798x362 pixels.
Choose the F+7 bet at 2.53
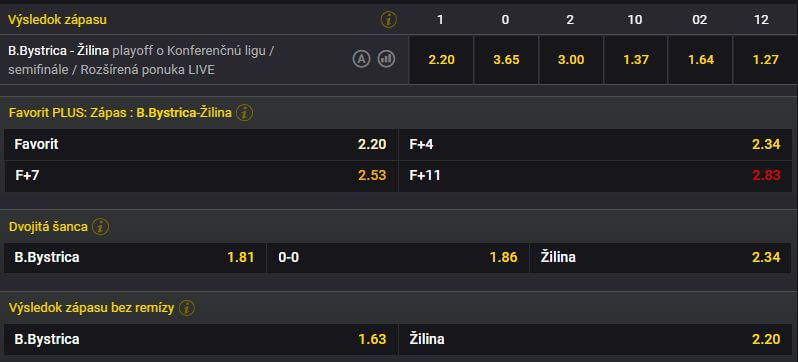[201, 176]
